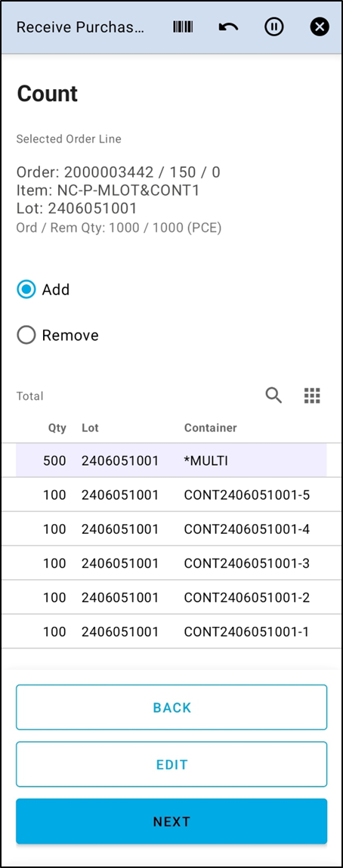The height and width of the screenshot is (868, 343).
Task: Open search with magnifier icon
Action: click(273, 395)
